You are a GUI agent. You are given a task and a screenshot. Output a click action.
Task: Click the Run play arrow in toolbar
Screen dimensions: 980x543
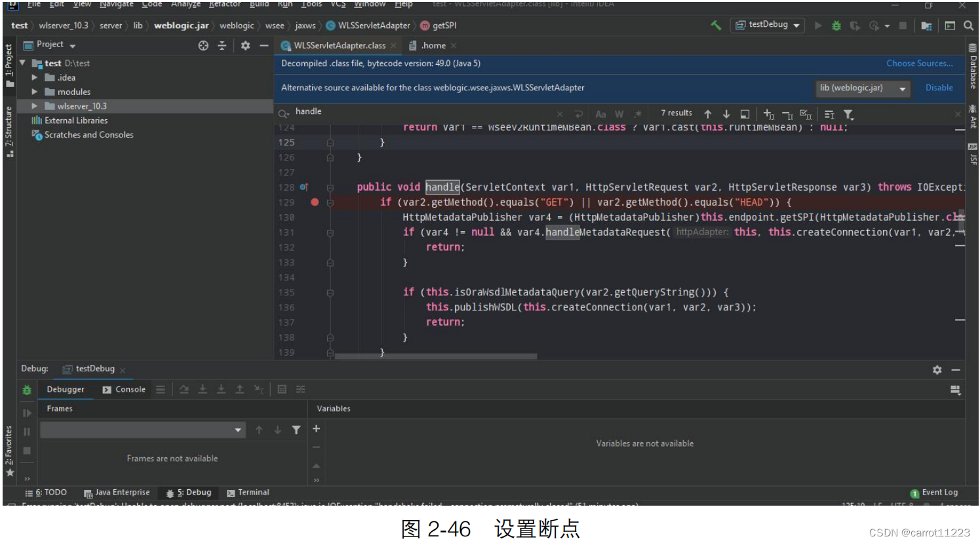(x=818, y=26)
